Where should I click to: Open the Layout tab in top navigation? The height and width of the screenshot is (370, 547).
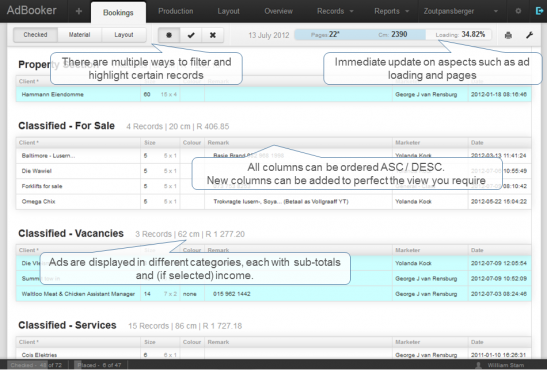(228, 11)
